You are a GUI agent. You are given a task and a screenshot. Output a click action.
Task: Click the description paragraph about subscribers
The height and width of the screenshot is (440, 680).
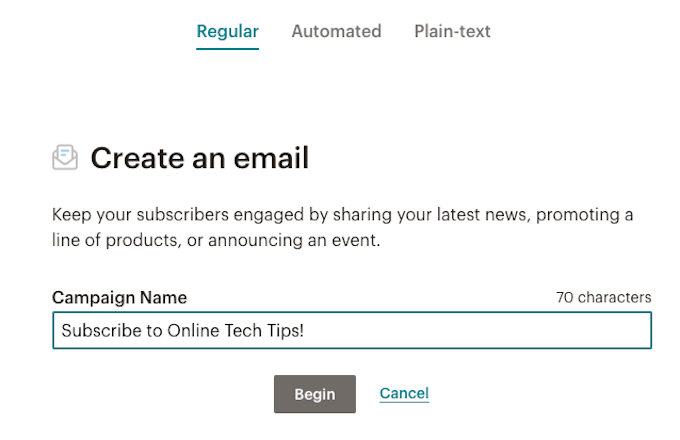[342, 228]
